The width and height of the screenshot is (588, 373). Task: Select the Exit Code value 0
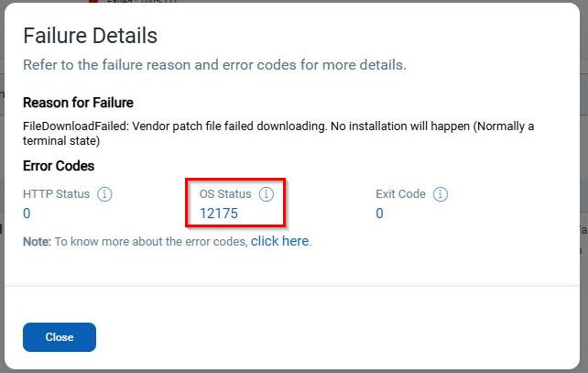click(x=379, y=214)
